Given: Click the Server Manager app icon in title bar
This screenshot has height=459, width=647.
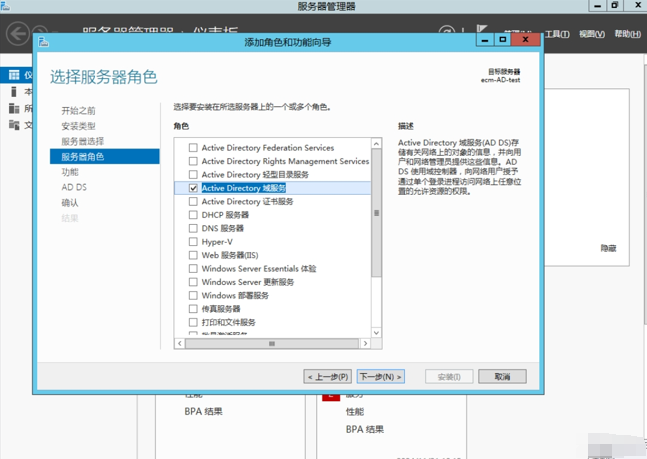Looking at the screenshot, I should (x=5, y=6).
